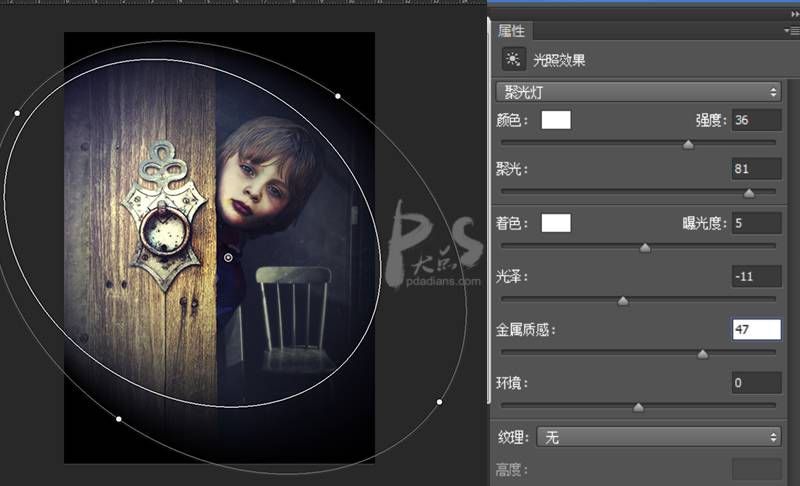Click the 曝光度 slider handle

(645, 248)
